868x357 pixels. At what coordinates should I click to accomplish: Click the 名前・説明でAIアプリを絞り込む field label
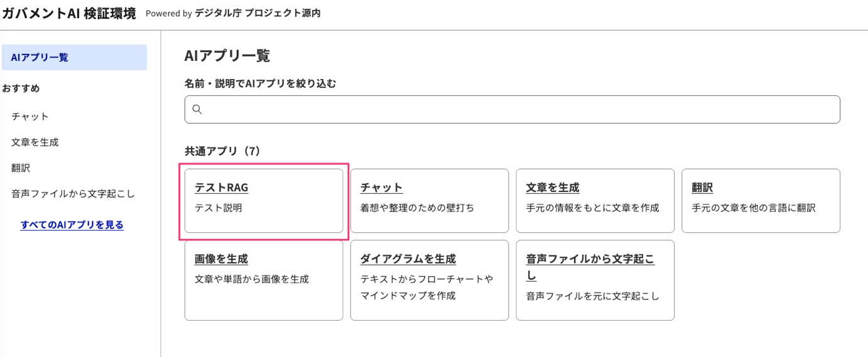coord(260,83)
